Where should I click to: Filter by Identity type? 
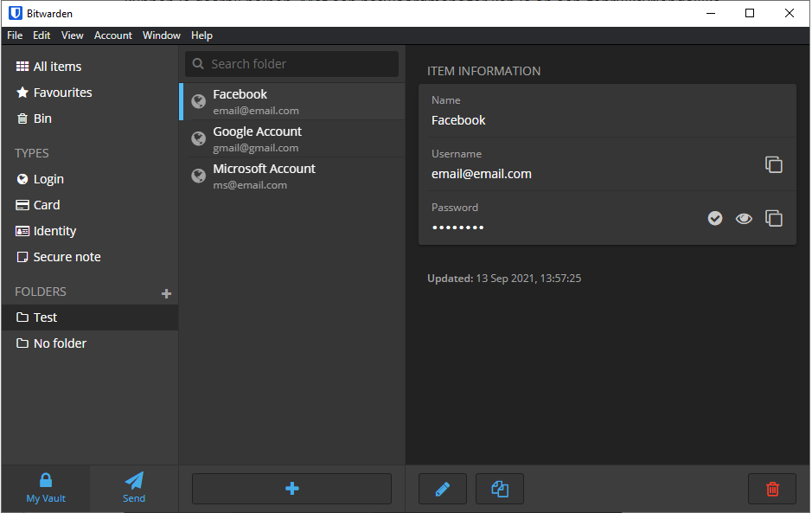click(x=46, y=231)
